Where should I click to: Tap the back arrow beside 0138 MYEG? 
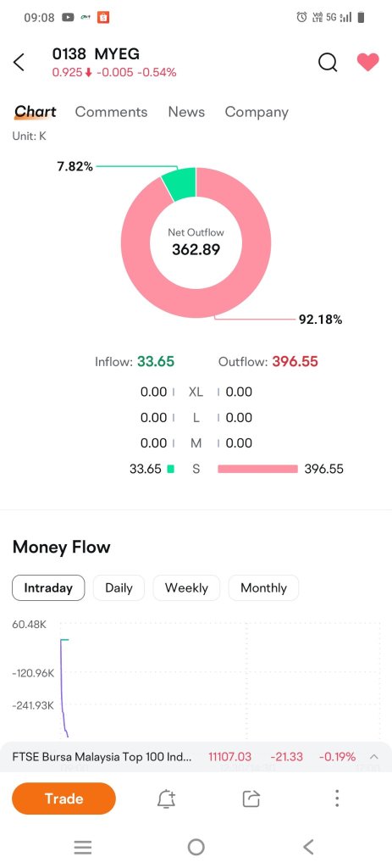pos(19,63)
